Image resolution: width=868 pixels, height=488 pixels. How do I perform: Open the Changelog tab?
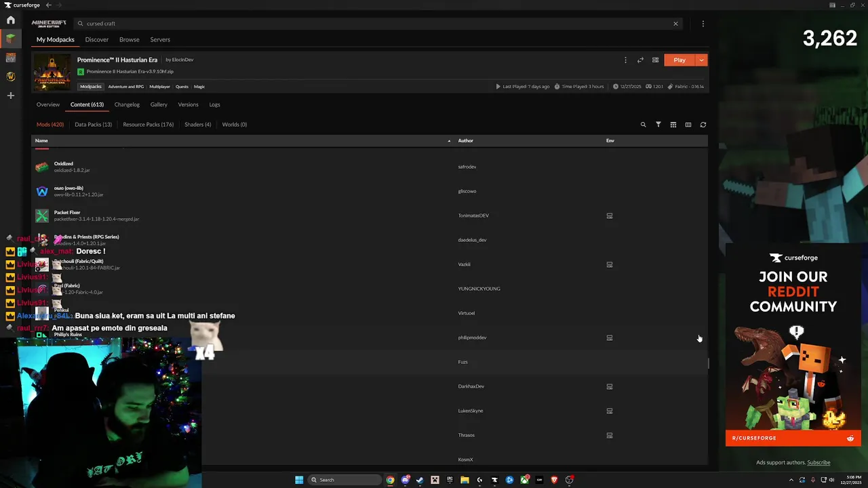[127, 104]
